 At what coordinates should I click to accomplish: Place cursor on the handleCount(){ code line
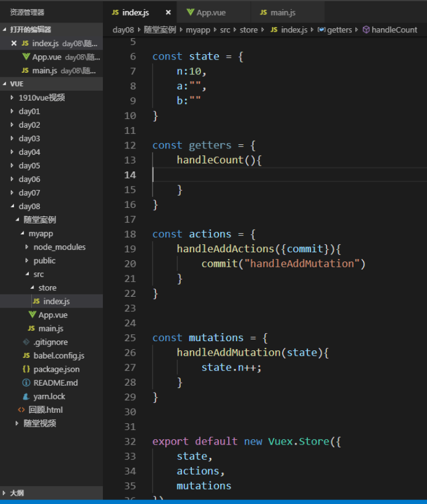coord(219,160)
